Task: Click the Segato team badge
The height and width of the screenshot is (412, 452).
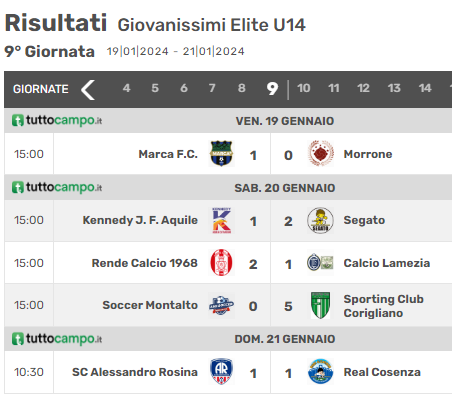Action: 320,220
